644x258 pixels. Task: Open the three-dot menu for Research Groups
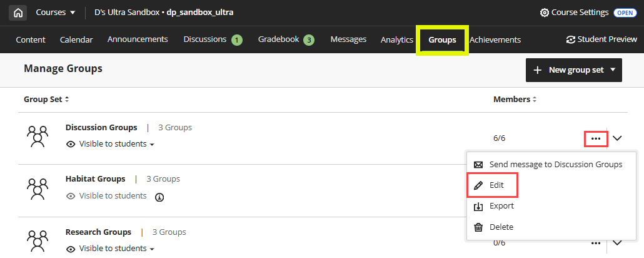click(x=596, y=243)
